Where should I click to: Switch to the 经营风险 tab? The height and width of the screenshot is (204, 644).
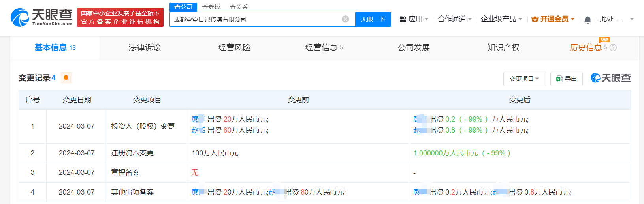coord(234,48)
